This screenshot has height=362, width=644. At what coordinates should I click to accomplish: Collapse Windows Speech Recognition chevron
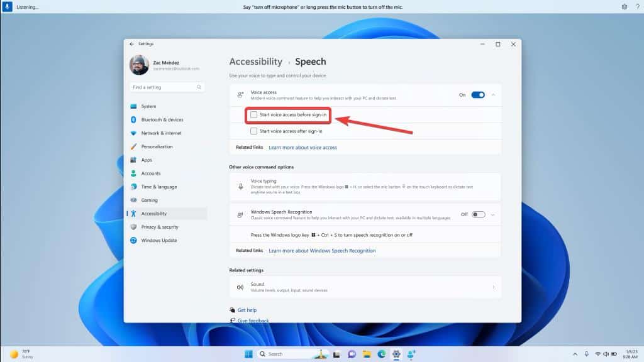tap(493, 215)
